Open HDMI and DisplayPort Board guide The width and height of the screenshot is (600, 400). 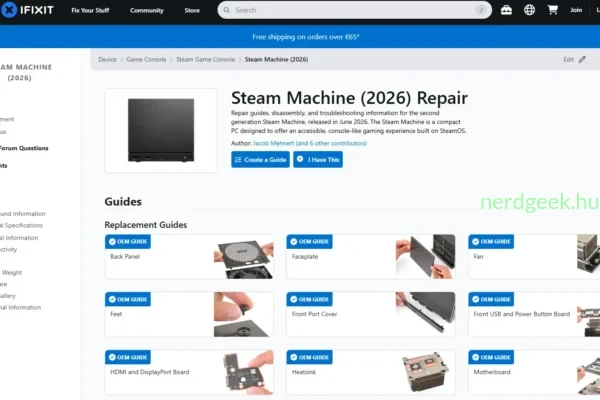coord(189,372)
